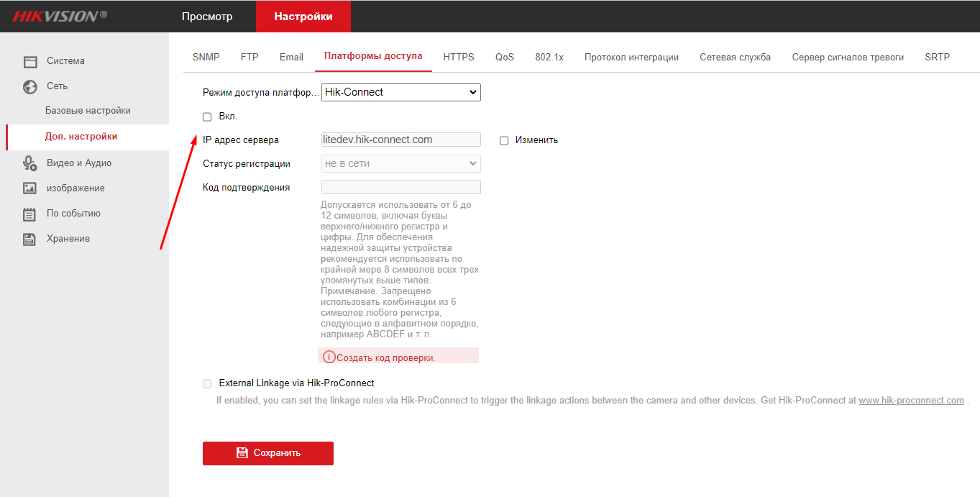Select the SRTP tab
980x497 pixels.
click(x=937, y=57)
